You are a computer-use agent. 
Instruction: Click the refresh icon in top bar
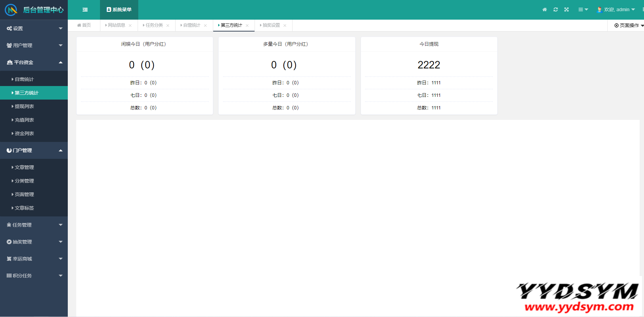click(x=556, y=9)
